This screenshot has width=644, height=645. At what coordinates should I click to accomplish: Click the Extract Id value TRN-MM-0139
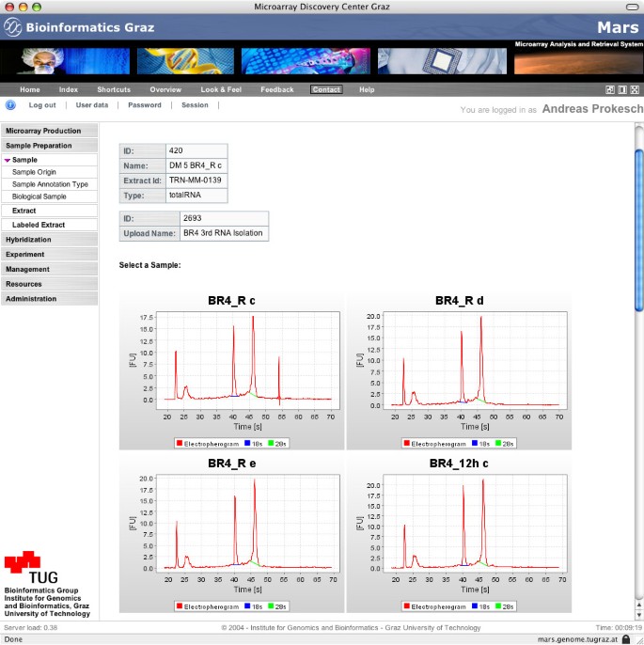tap(196, 181)
